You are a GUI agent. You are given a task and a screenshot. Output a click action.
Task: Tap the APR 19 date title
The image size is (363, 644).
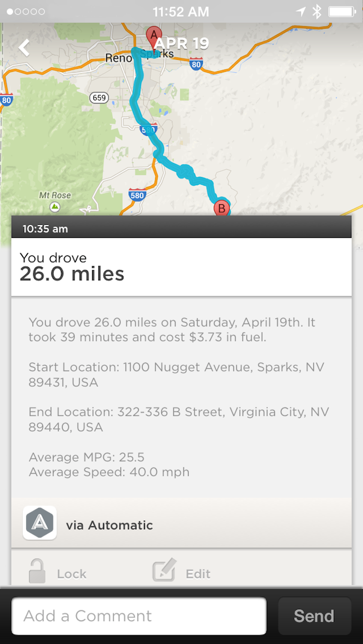click(x=182, y=44)
